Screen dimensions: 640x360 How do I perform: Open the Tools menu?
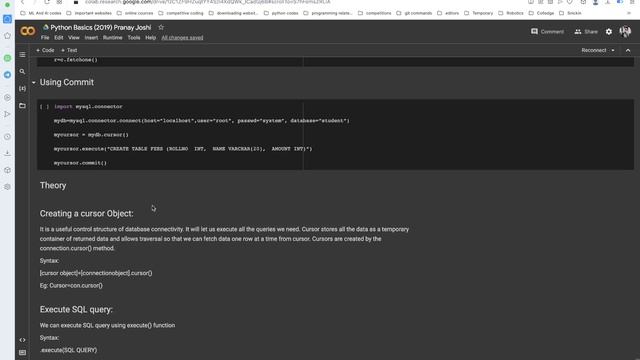[134, 38]
